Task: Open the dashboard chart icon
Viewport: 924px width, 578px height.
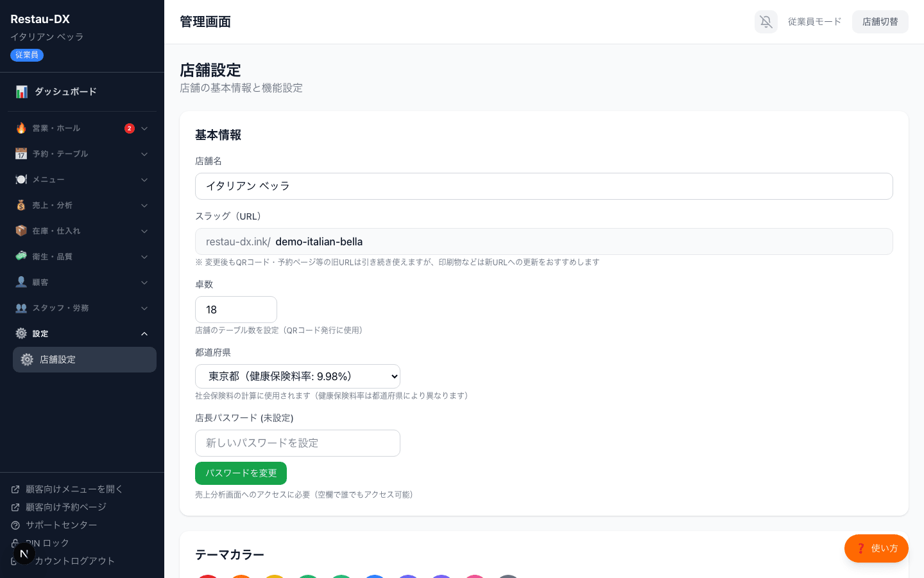Action: [x=22, y=92]
